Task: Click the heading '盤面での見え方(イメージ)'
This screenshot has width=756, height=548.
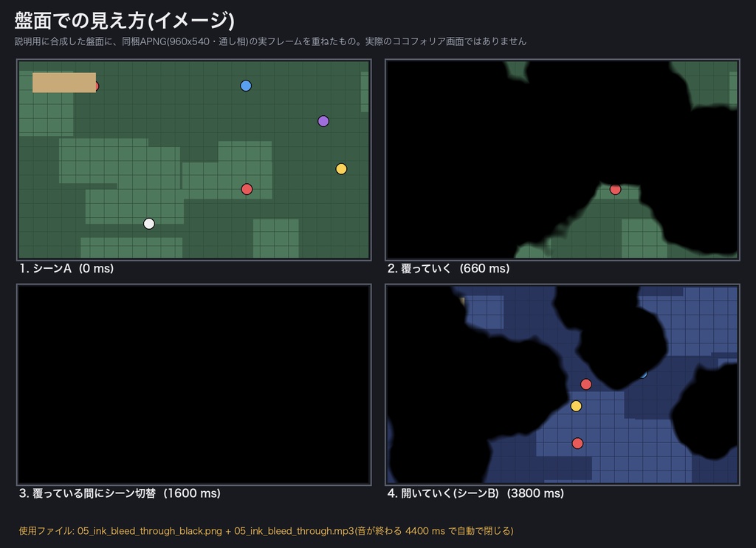Action: 124,21
